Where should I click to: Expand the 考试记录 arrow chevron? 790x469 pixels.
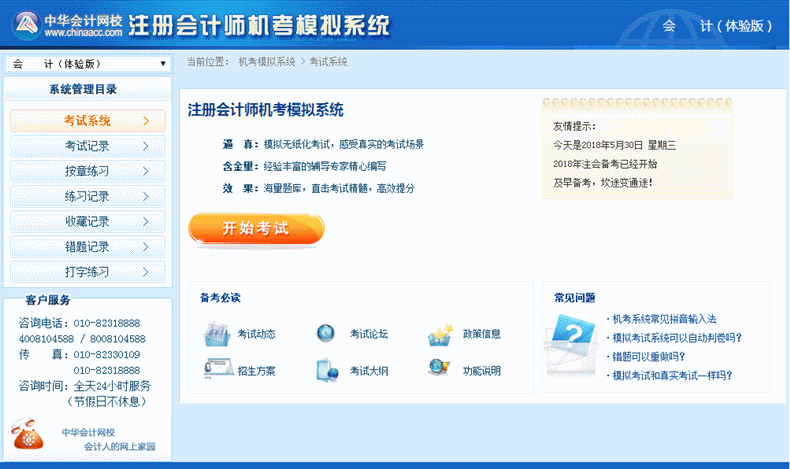pos(146,146)
